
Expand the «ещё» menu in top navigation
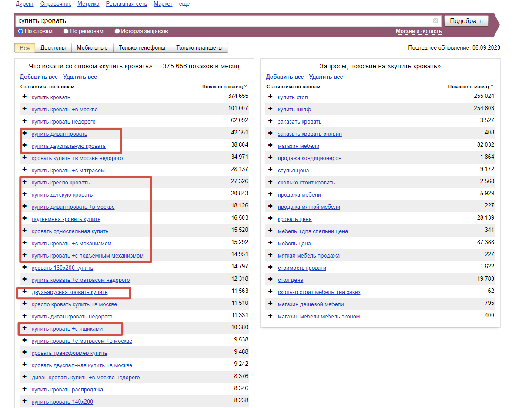point(184,4)
